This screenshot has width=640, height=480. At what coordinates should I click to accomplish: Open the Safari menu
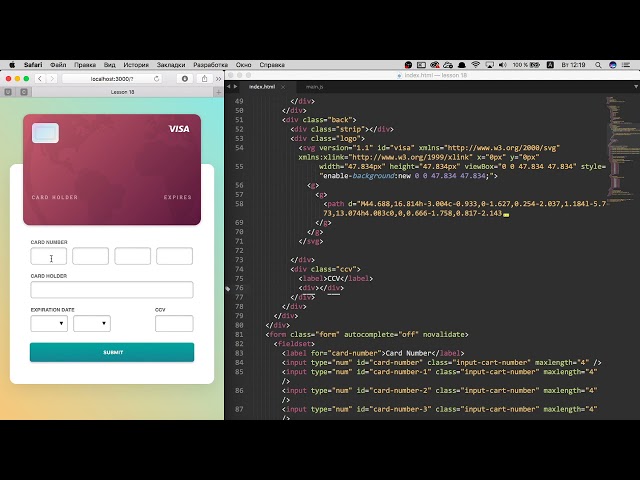[x=33, y=65]
